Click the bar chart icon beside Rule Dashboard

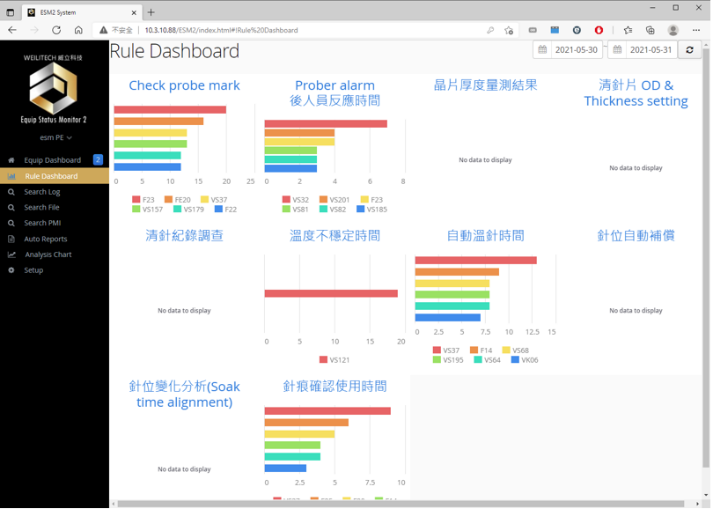click(x=11, y=176)
